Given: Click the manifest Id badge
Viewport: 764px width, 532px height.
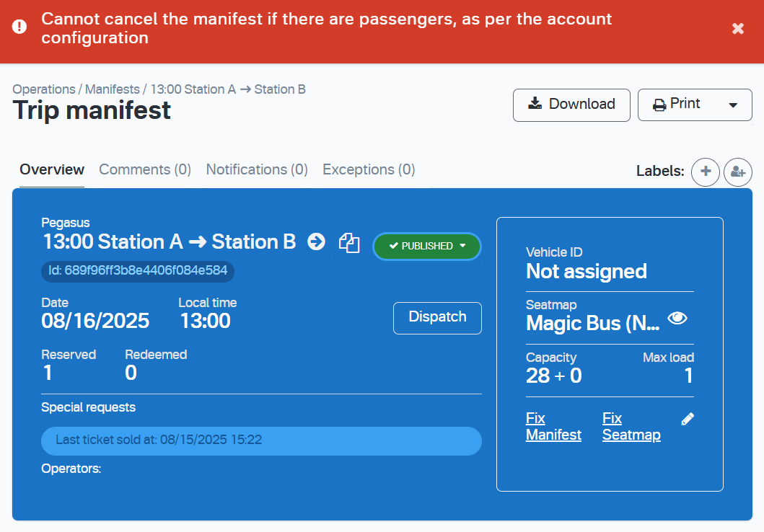Looking at the screenshot, I should 138,270.
